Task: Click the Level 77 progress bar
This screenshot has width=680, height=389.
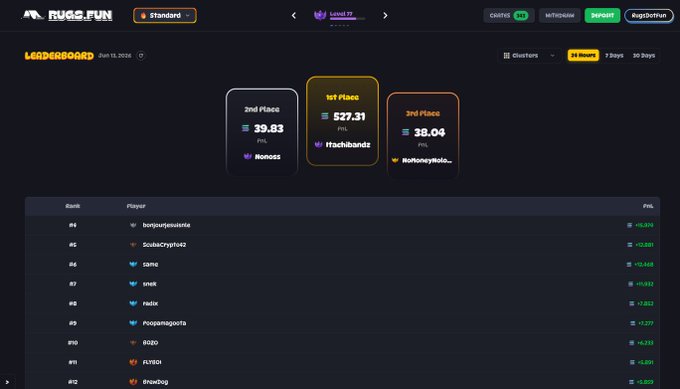Action: pos(347,19)
